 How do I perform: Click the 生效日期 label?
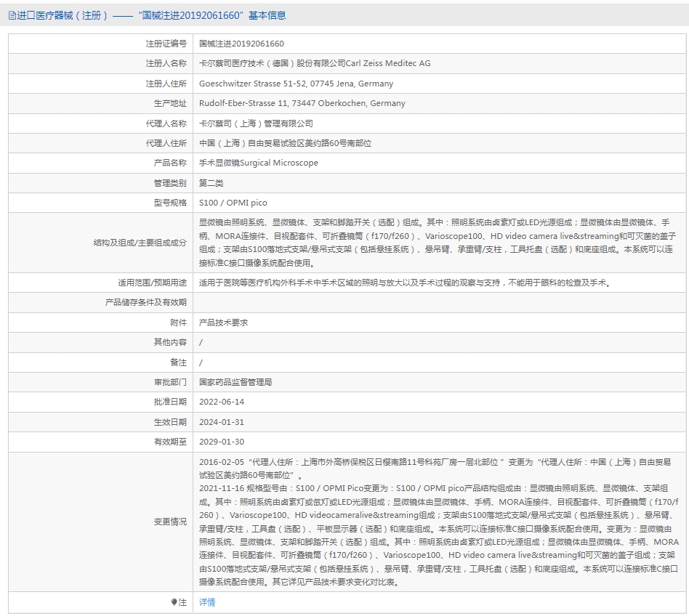(170, 422)
